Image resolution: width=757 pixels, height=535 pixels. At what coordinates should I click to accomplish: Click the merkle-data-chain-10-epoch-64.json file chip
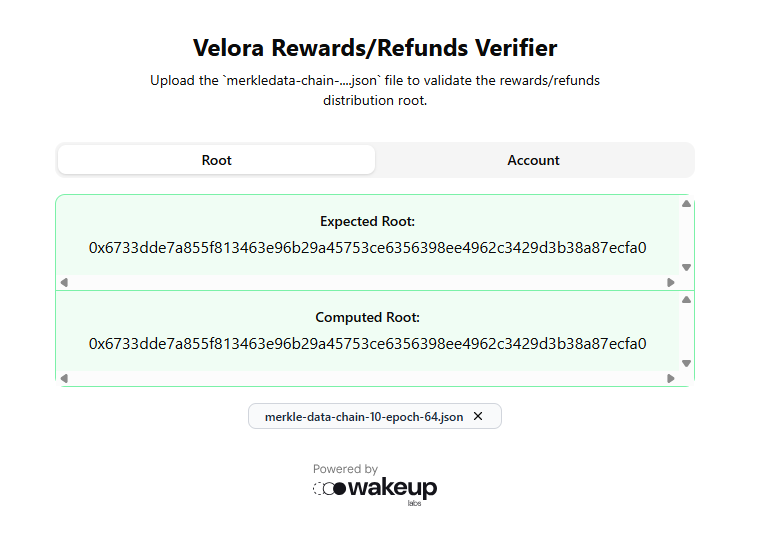click(363, 416)
